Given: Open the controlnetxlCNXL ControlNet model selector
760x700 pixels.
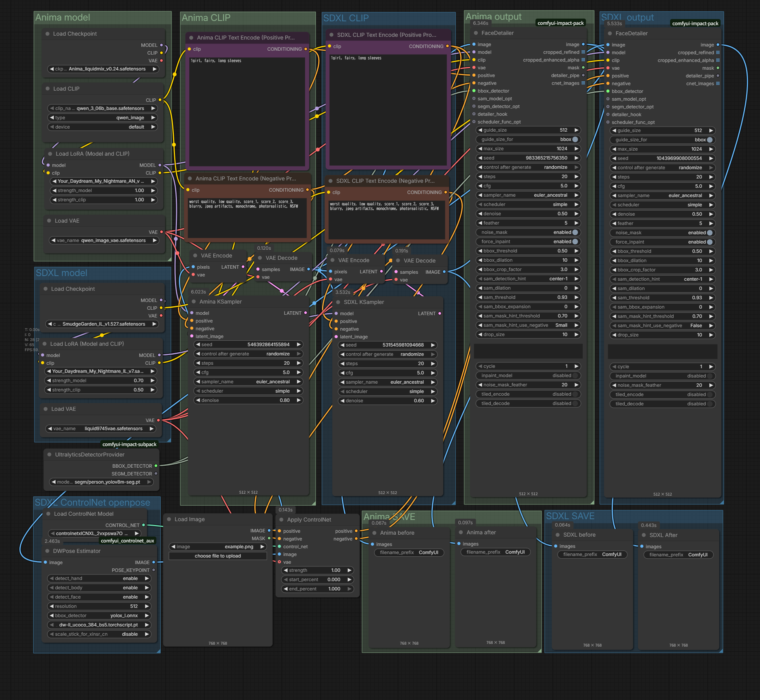Looking at the screenshot, I should tap(95, 534).
